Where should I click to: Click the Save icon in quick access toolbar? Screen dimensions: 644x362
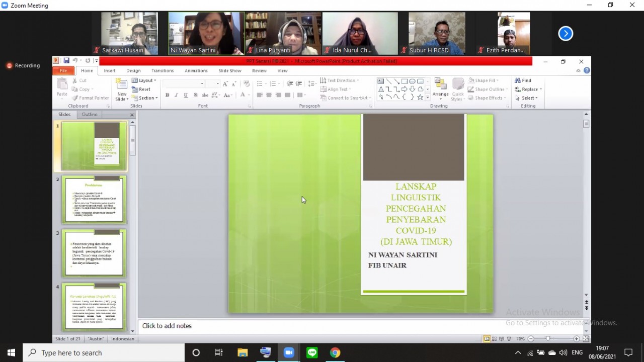pyautogui.click(x=66, y=61)
